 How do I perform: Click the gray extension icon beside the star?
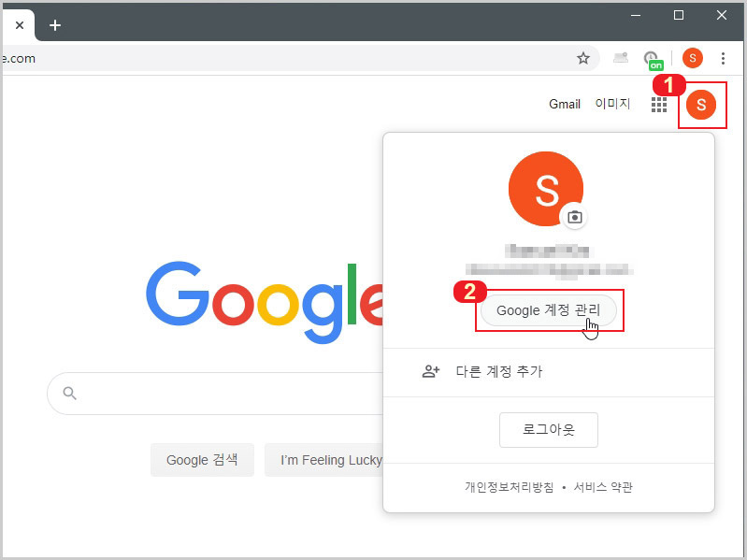620,58
